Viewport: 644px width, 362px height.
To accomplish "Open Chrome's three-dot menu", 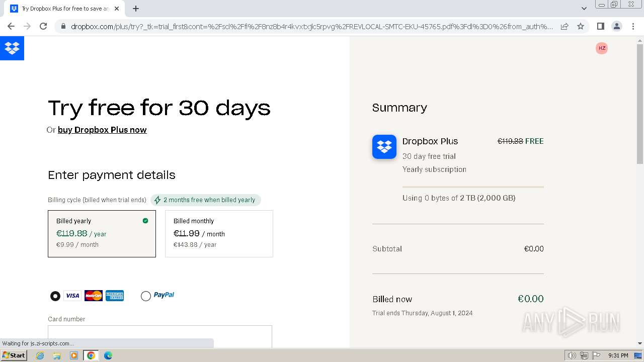I will pos(633,26).
